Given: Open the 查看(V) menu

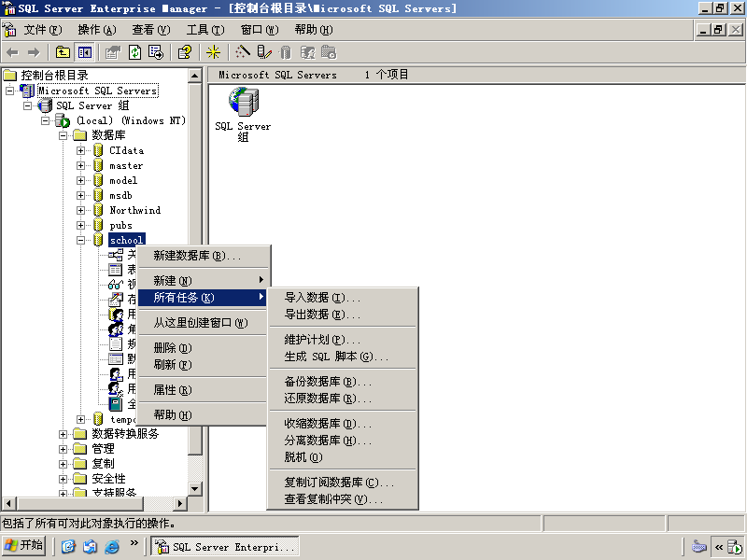Looking at the screenshot, I should point(151,30).
